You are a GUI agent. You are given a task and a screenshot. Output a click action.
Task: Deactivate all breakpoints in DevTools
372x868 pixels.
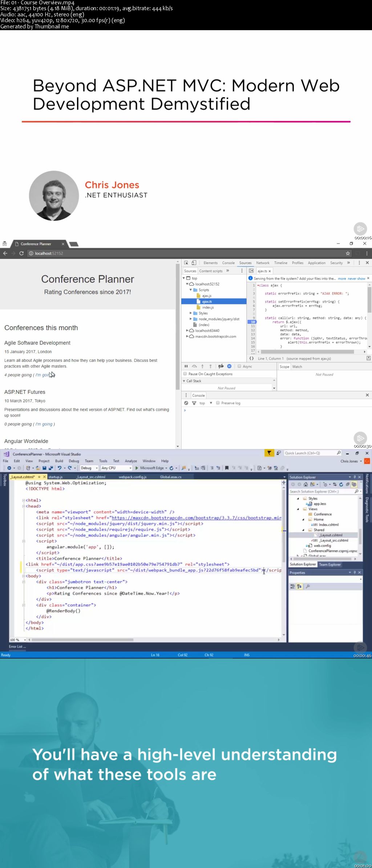[x=221, y=366]
